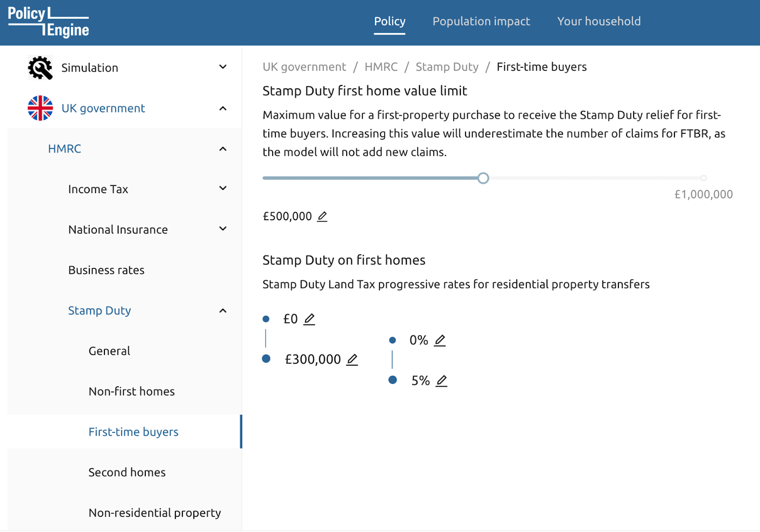This screenshot has height=532, width=760.
Task: Open the Population impact tab
Action: pos(481,21)
